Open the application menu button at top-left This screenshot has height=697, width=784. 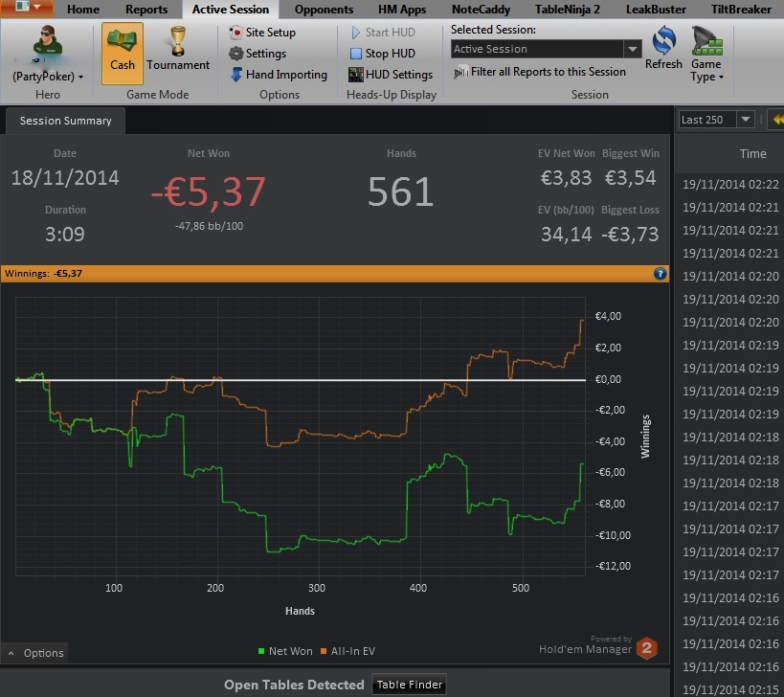click(x=26, y=8)
